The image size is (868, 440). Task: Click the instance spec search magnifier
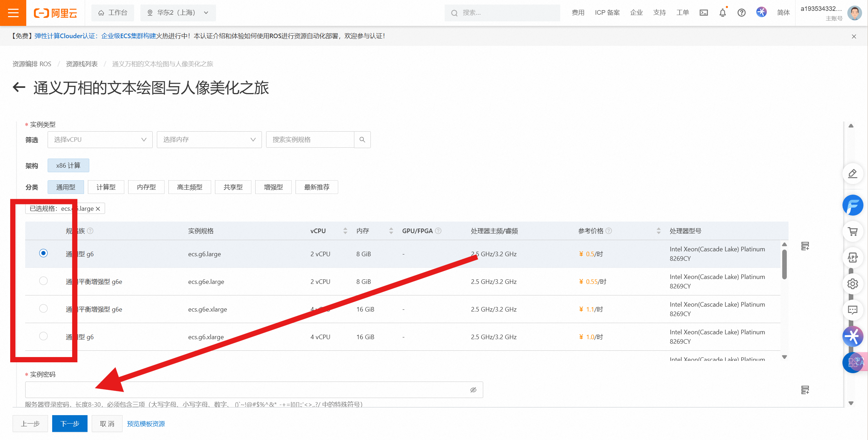coord(362,140)
